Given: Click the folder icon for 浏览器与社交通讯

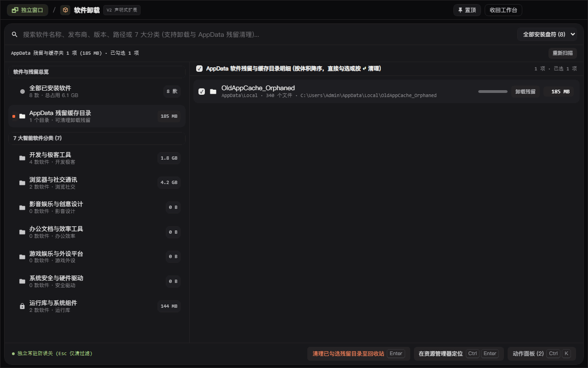Looking at the screenshot, I should click(x=22, y=183).
